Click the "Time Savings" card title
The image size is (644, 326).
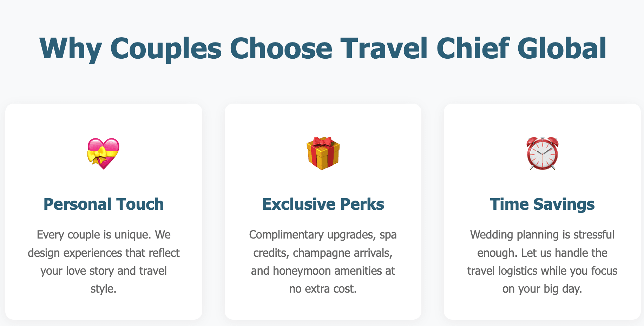(x=542, y=204)
